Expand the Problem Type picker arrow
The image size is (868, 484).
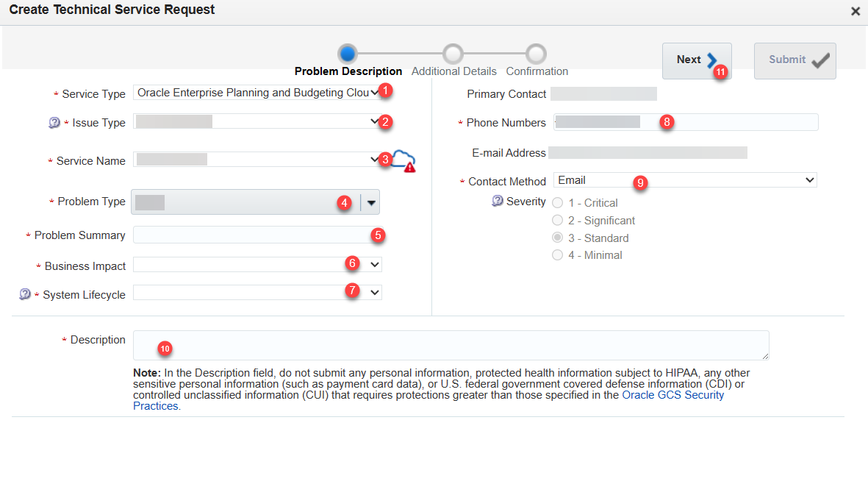coord(372,202)
